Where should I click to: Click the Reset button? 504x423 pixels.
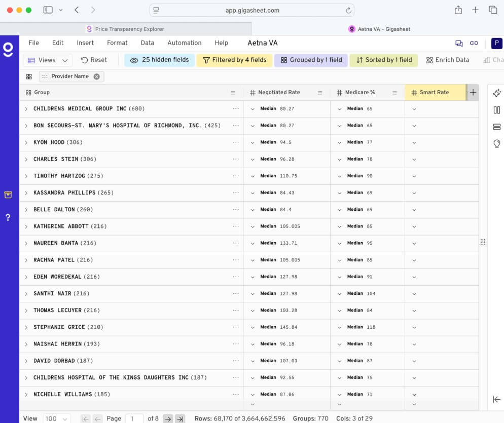[94, 60]
